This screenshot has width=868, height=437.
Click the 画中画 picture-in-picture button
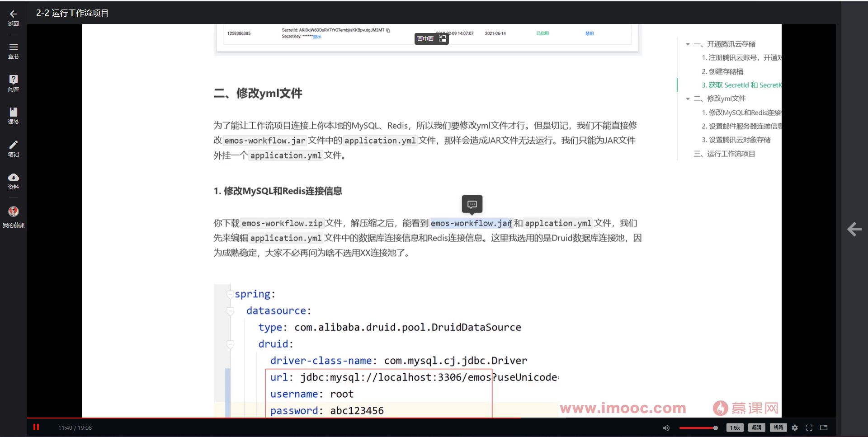[x=431, y=39]
